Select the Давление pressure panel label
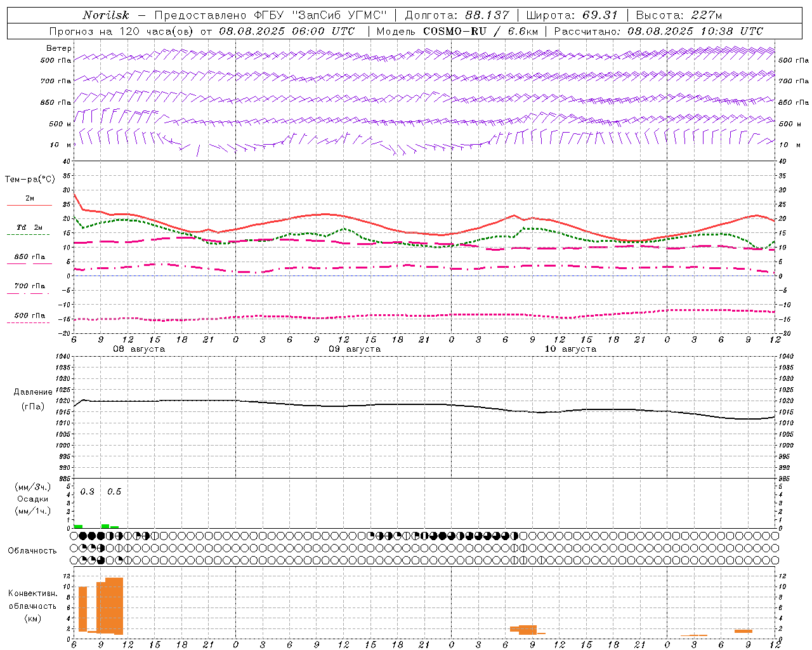The width and height of the screenshot is (812, 650). (33, 392)
